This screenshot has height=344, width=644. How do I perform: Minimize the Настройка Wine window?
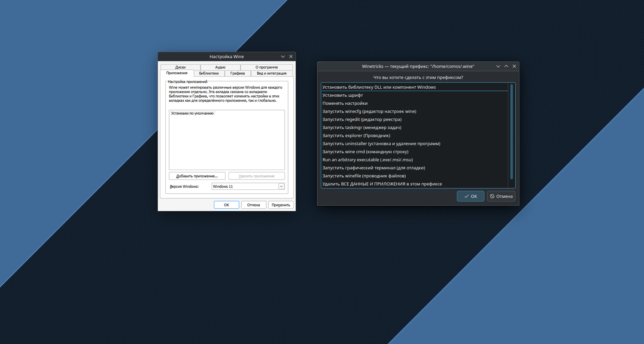click(x=283, y=57)
